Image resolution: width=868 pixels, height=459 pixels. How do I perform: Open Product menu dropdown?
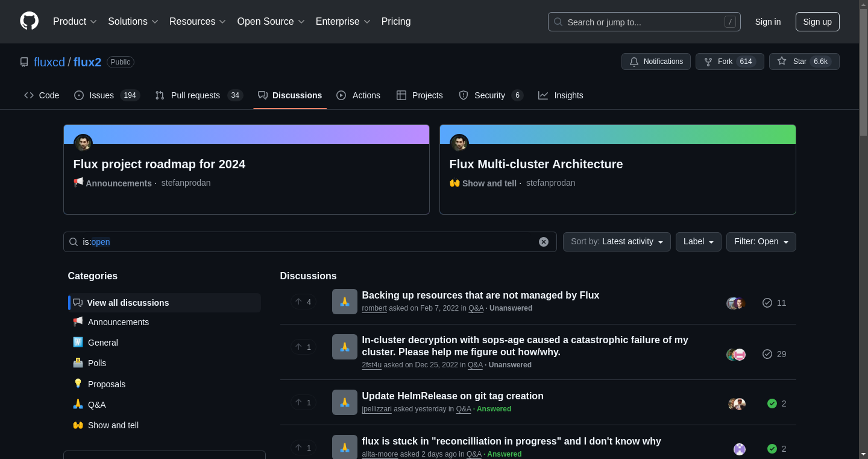coord(75,22)
